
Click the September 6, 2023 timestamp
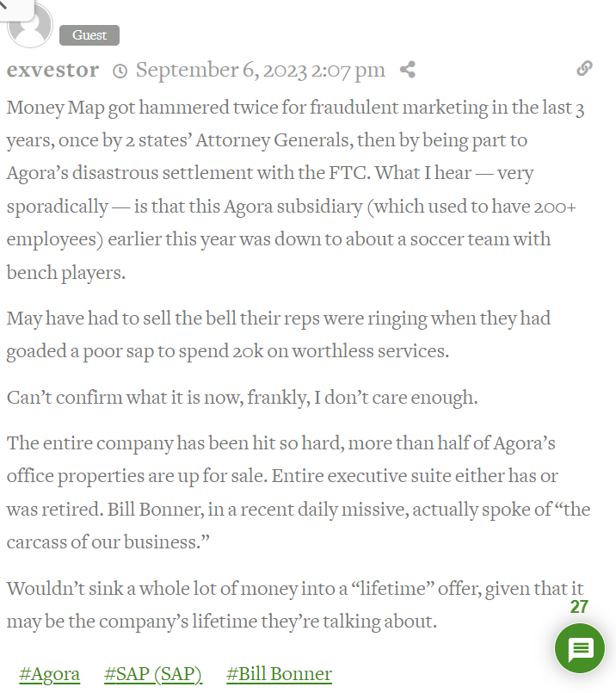coord(260,70)
